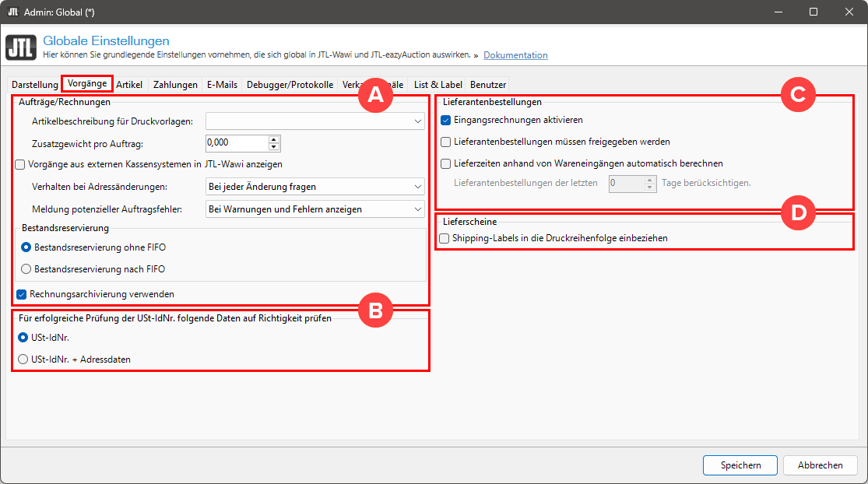
Task: Enable Shipping-Labels in die Druckreihenfolge einbeziehen
Action: click(x=445, y=238)
